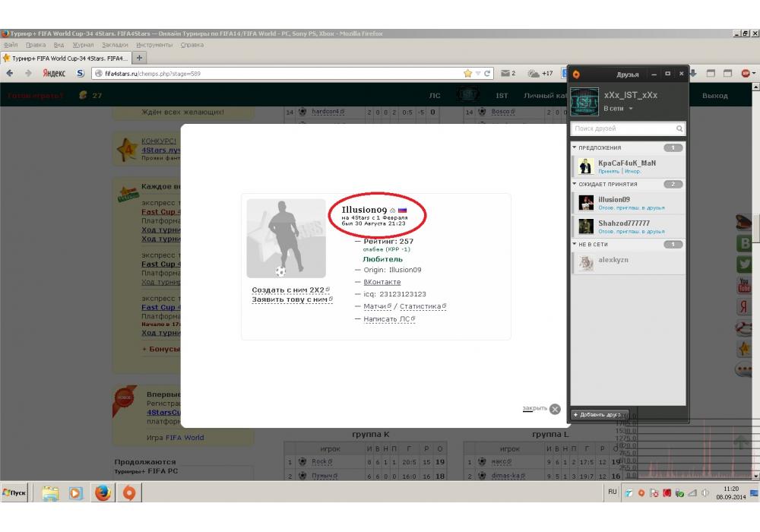Click the close X icon of profile popup
Screen dimensions: 760x532
click(x=555, y=409)
